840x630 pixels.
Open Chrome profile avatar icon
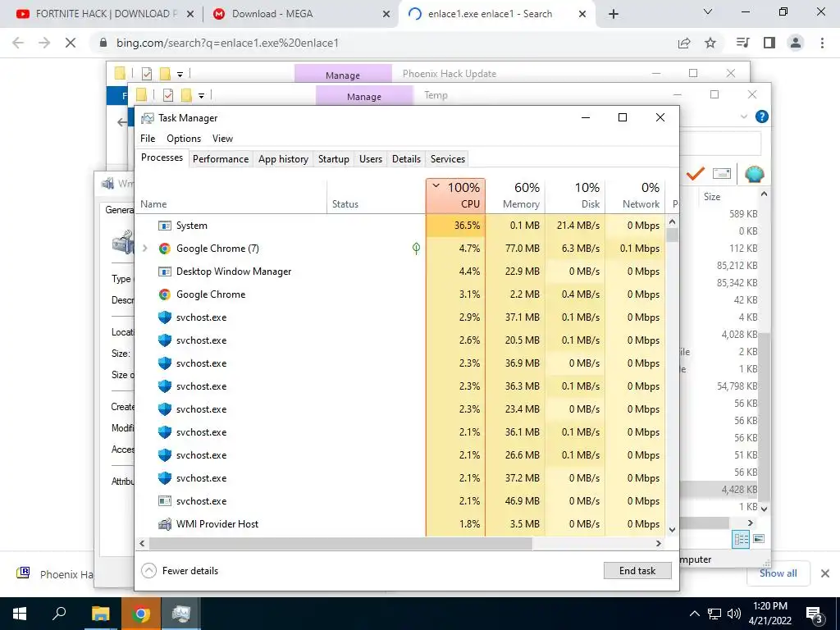(x=796, y=43)
